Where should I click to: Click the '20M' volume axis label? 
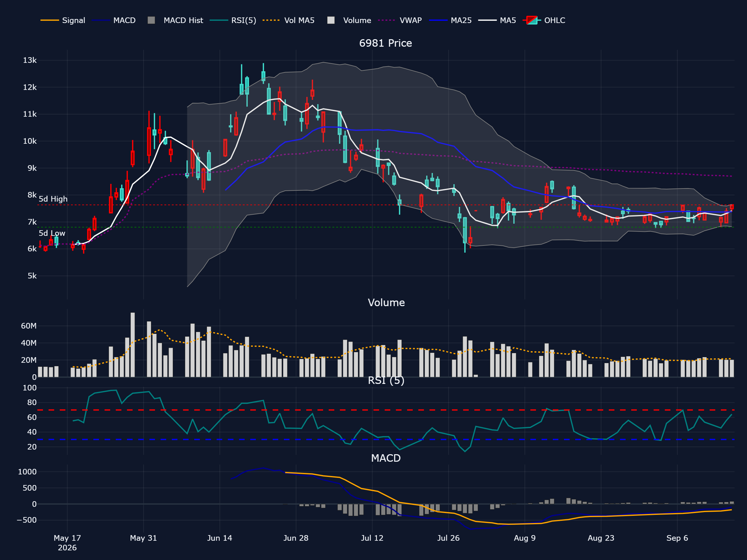(29, 360)
